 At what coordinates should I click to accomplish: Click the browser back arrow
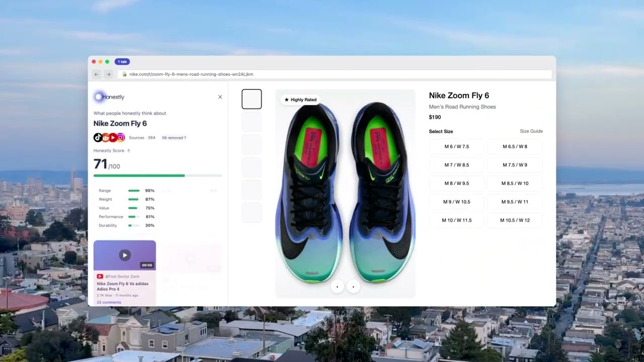(97, 74)
